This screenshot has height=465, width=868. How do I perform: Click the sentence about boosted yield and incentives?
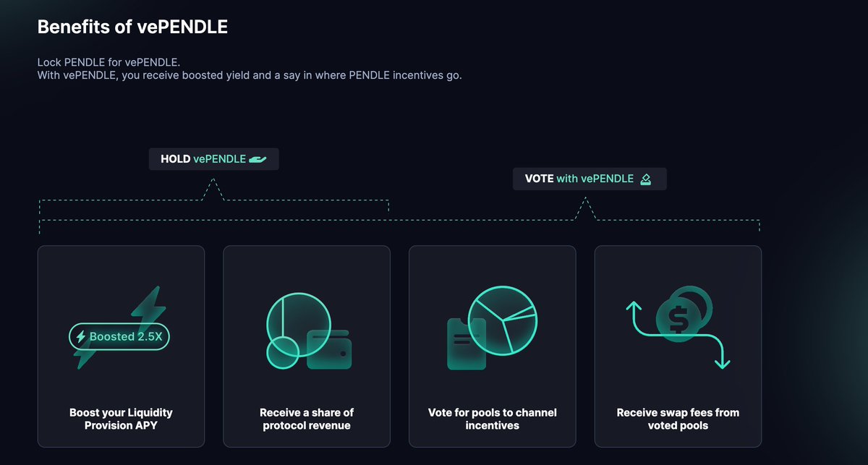point(250,75)
